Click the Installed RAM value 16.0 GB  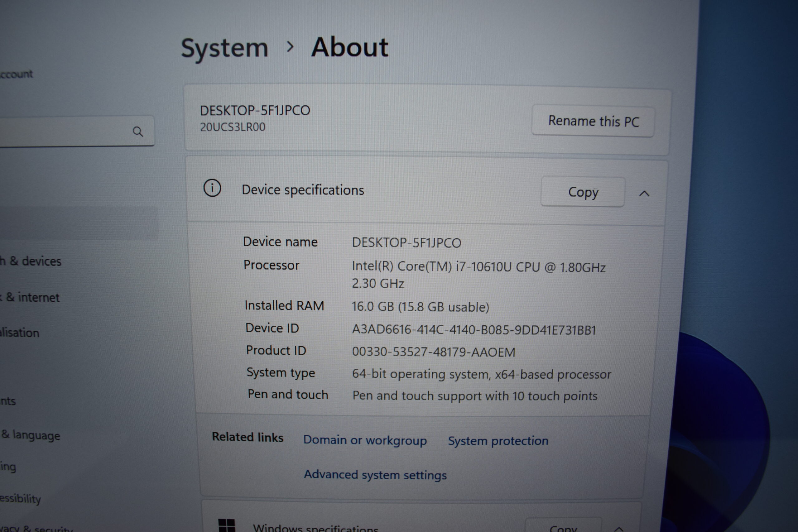point(421,307)
